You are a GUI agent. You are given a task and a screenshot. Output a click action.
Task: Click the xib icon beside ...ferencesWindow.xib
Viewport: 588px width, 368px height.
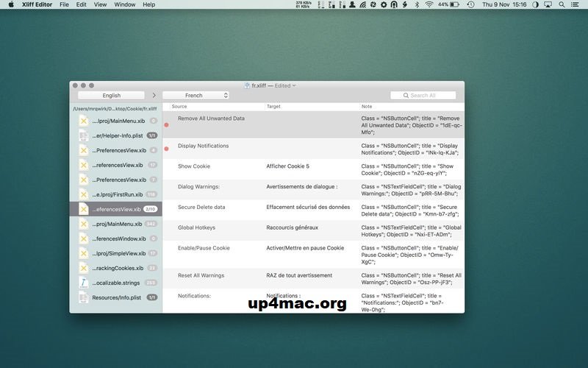[x=83, y=238]
